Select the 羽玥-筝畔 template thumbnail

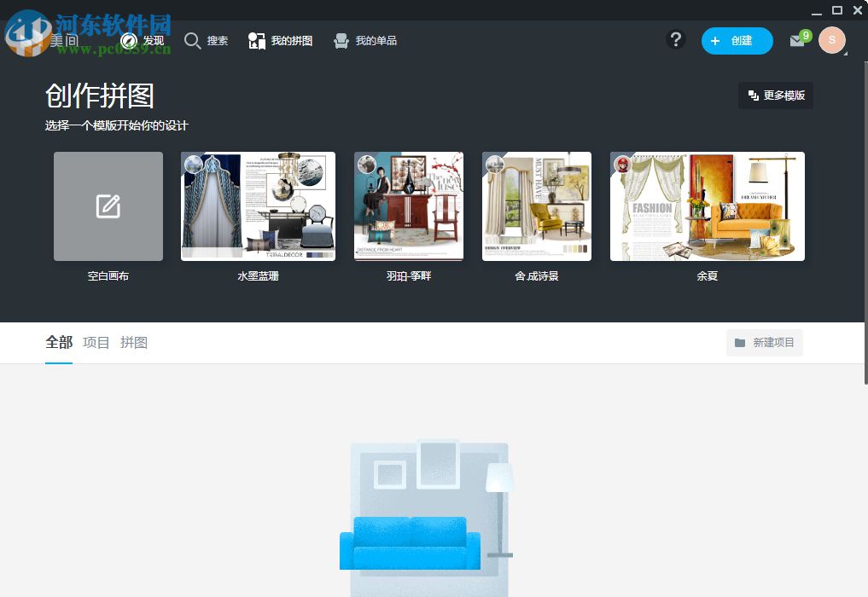(x=409, y=206)
